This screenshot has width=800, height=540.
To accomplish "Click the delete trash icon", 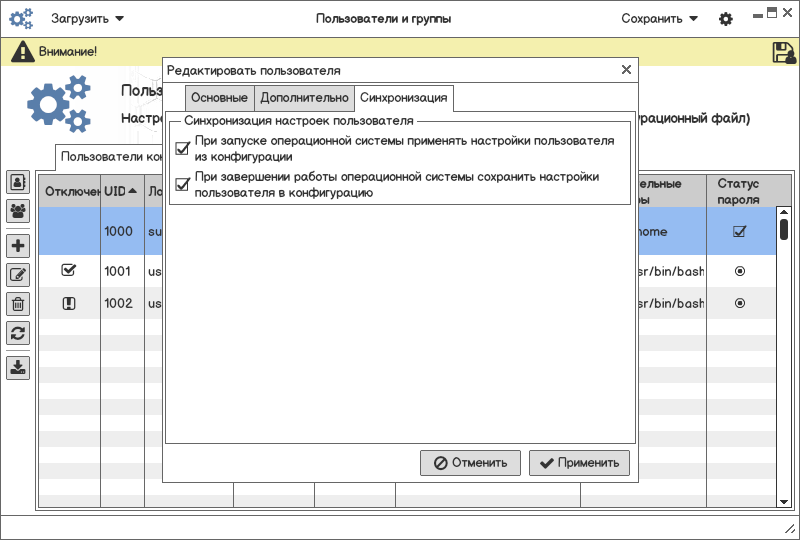I will [18, 304].
